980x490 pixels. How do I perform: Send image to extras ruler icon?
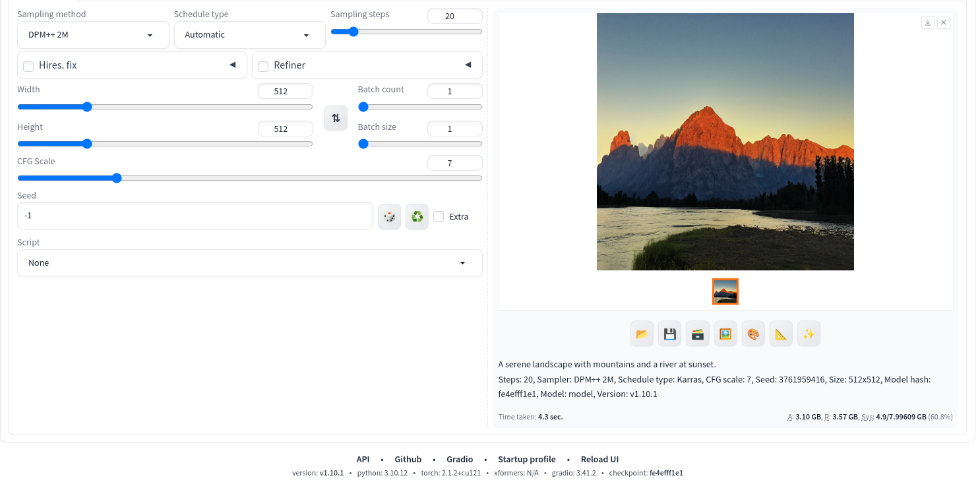781,334
